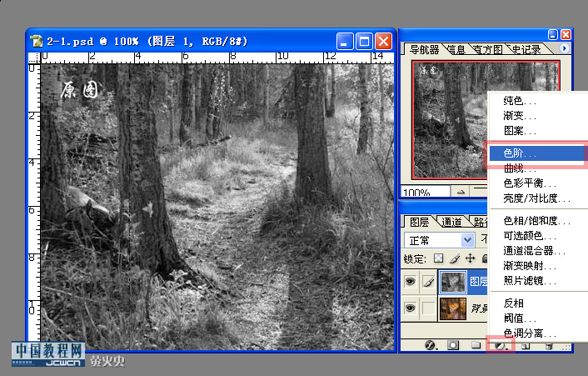Maximize the 2-1.psd document window

click(x=364, y=41)
